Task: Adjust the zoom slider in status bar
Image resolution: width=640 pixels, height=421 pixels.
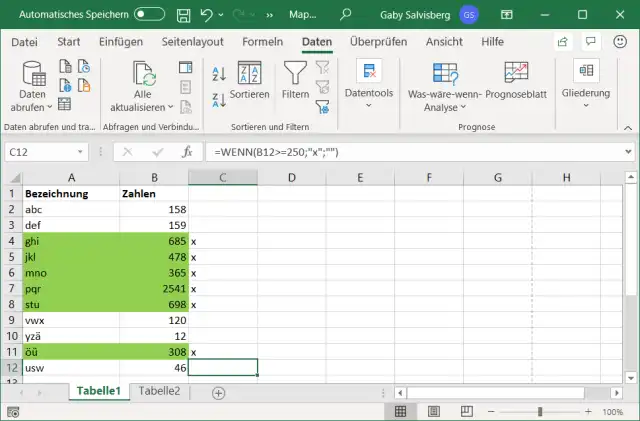Action: [x=539, y=411]
